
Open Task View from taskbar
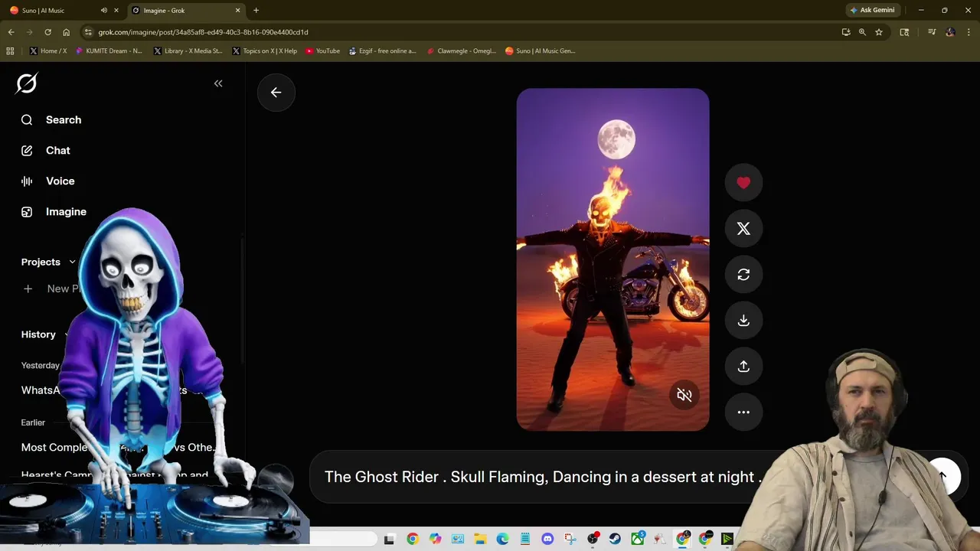click(x=389, y=540)
